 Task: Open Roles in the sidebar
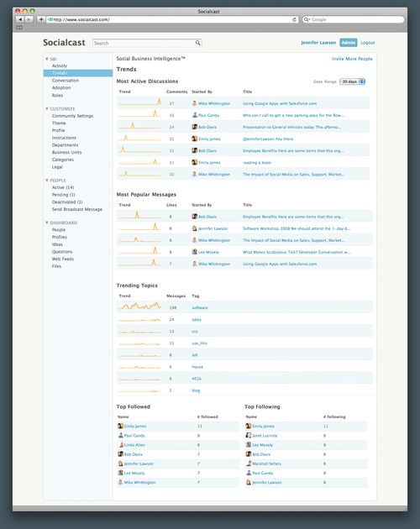point(57,96)
